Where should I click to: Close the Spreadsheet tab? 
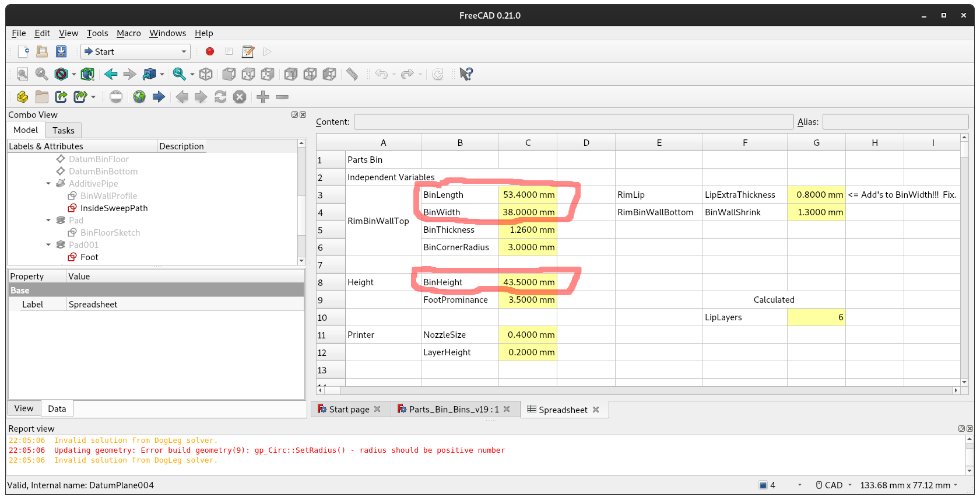596,410
